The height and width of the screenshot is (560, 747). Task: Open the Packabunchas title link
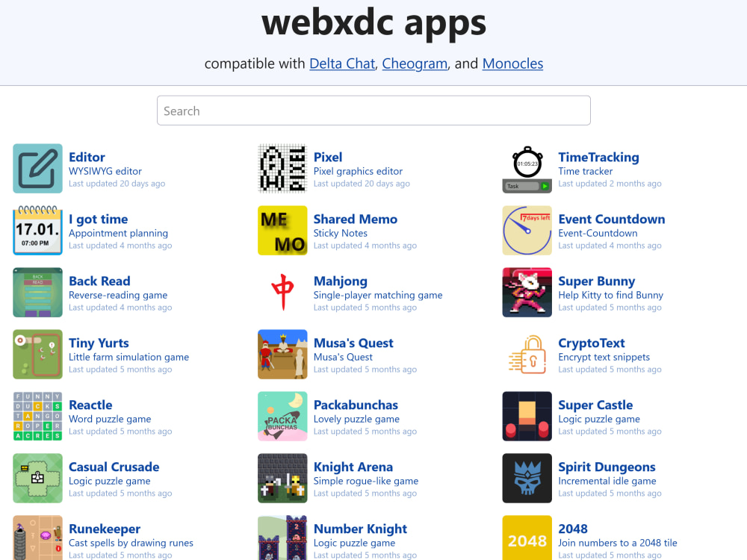pos(356,405)
